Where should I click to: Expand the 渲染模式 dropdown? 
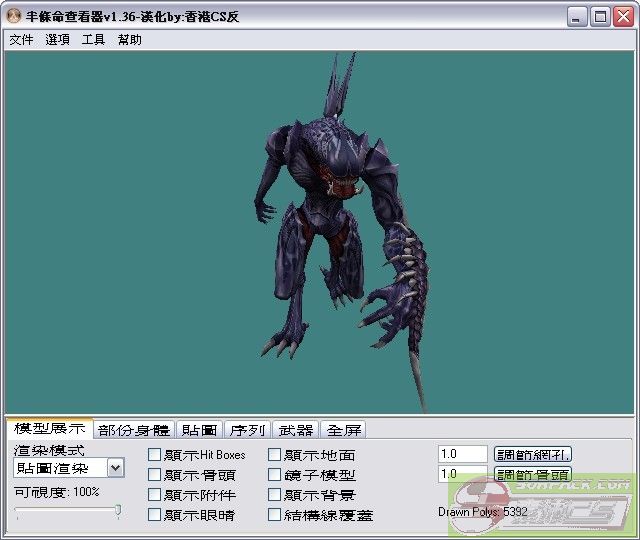click(115, 468)
